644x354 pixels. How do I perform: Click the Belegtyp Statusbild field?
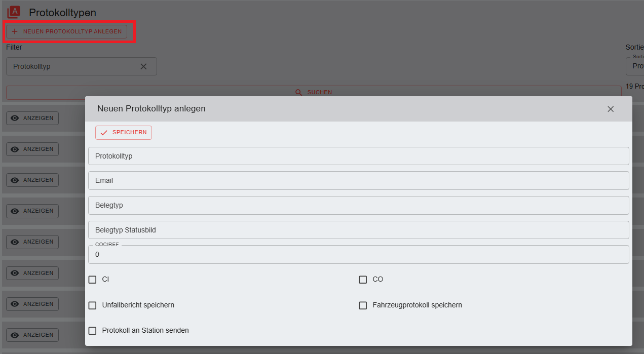[358, 230]
